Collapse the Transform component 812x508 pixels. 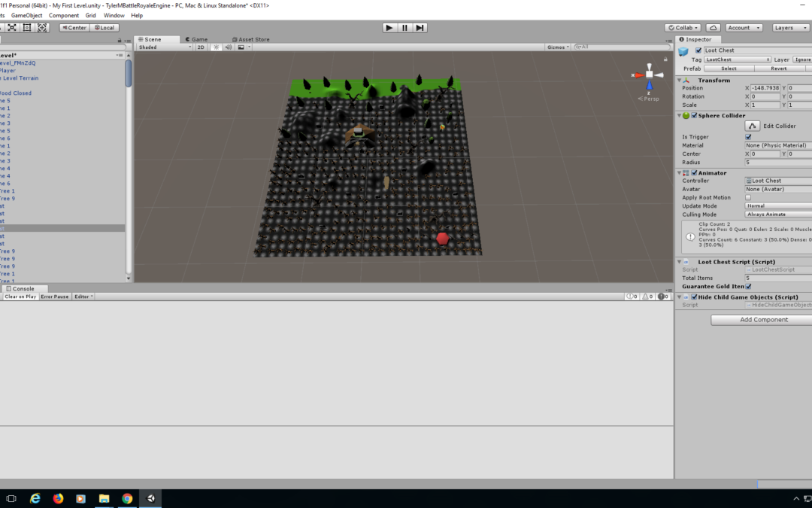(x=680, y=81)
